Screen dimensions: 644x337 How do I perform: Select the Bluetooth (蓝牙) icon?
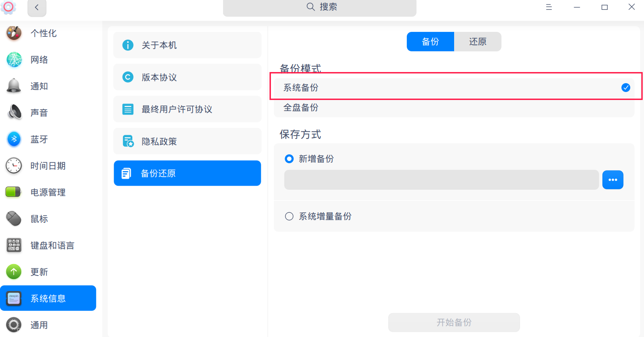pos(14,139)
